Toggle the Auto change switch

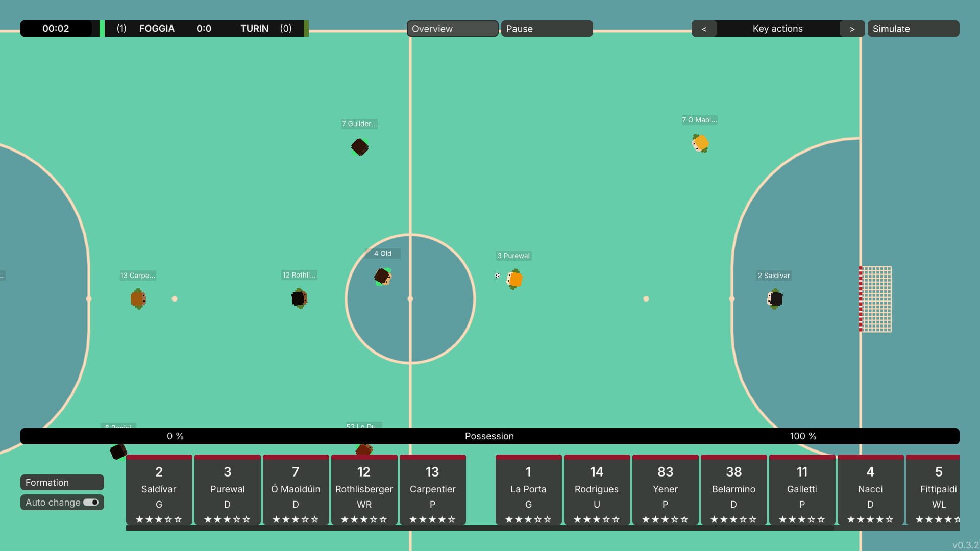(90, 503)
